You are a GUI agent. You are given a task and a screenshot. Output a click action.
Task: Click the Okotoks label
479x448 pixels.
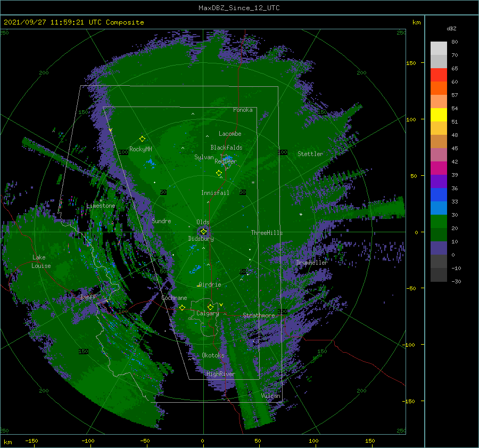coord(213,355)
